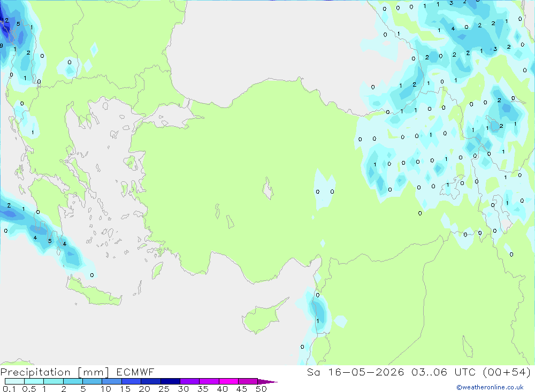This screenshot has height=392, width=535.
Task: Click the "50" legend label
Action: (x=261, y=389)
